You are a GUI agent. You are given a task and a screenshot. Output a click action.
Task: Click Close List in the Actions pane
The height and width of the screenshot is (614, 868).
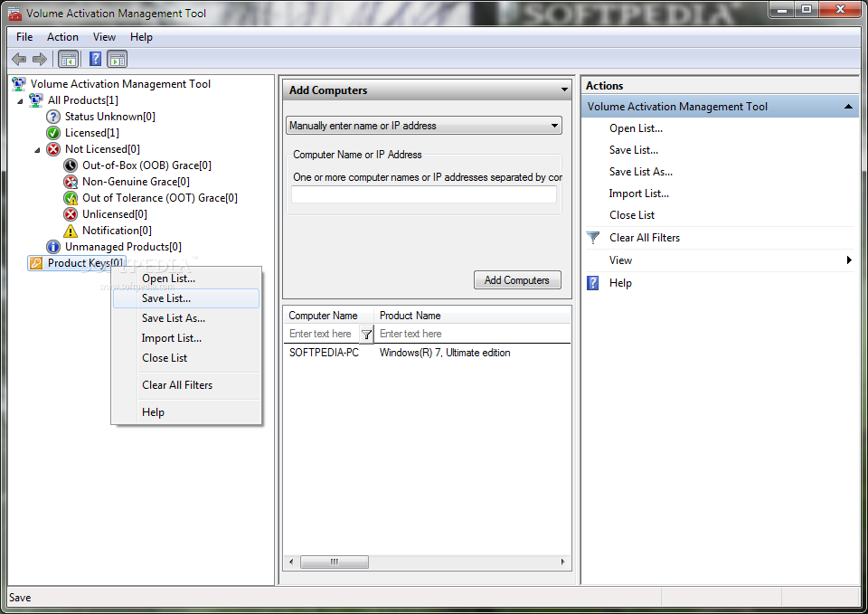coord(632,215)
